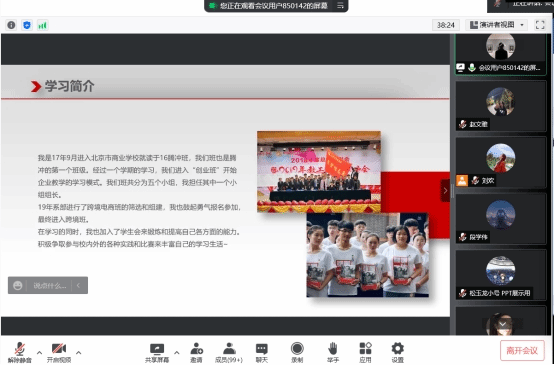
Task: Open the Share Screen icon
Action: pyautogui.click(x=157, y=353)
